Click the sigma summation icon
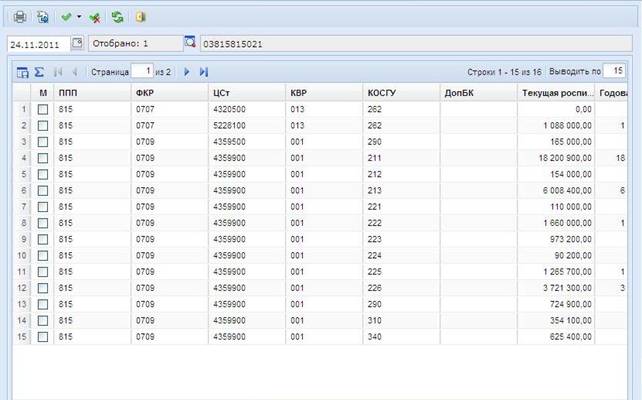The image size is (642, 400). (x=39, y=72)
